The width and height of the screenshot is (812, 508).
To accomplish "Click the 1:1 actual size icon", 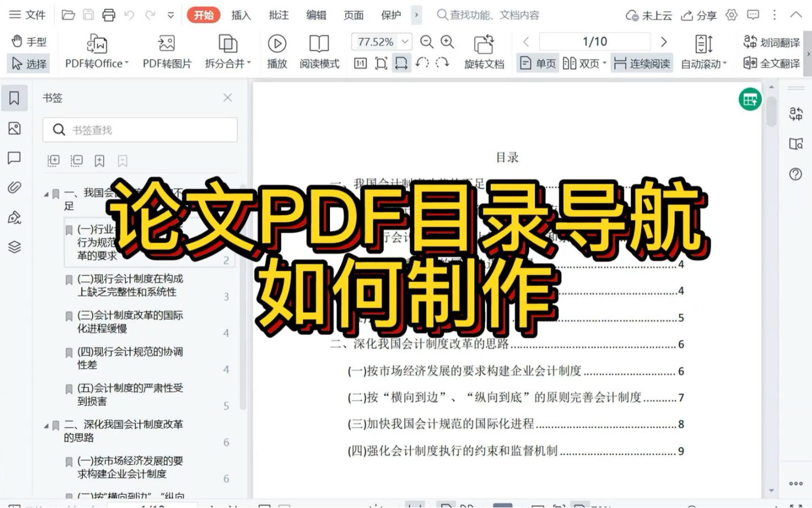I will 360,63.
